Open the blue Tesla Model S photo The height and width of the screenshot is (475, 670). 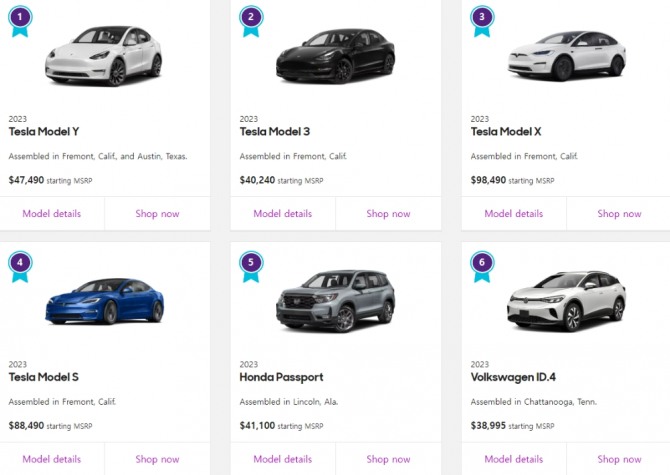[x=103, y=300]
